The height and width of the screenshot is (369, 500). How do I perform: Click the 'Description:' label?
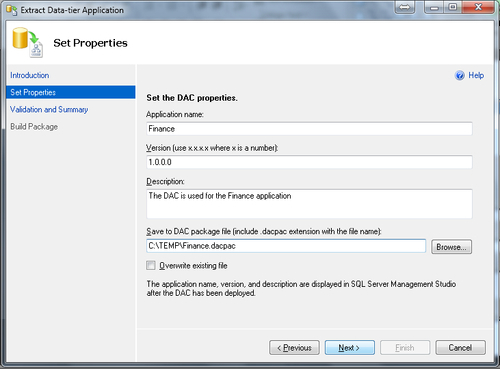[165, 181]
